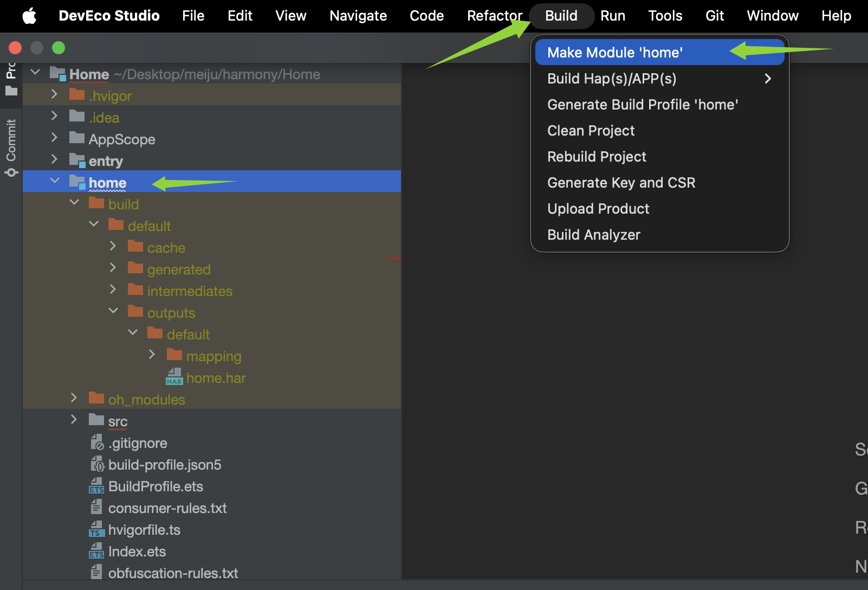Expand the oh_modules folder
This screenshot has height=590, width=868.
point(74,397)
